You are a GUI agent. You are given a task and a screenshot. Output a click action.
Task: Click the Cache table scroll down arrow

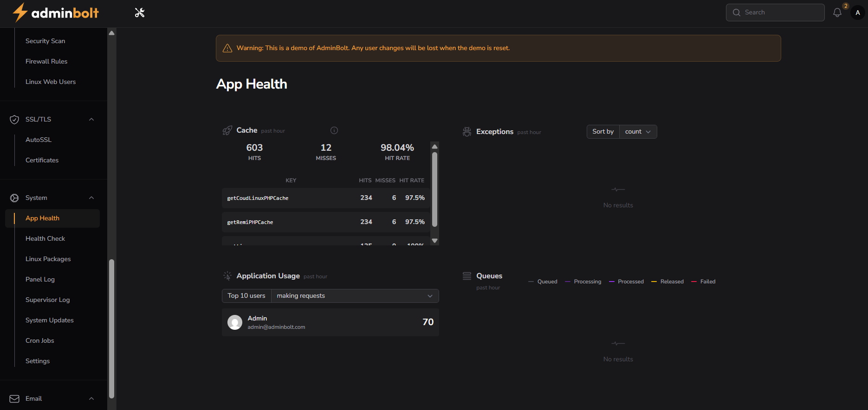[435, 241]
